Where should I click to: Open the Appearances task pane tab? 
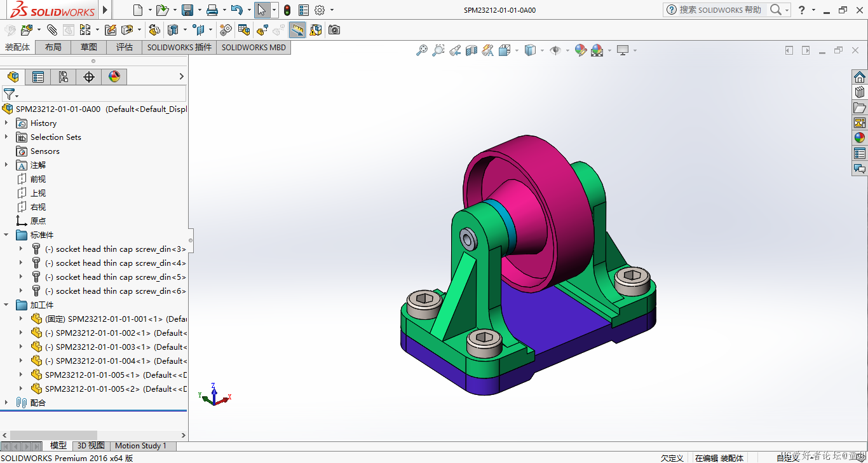coord(860,138)
